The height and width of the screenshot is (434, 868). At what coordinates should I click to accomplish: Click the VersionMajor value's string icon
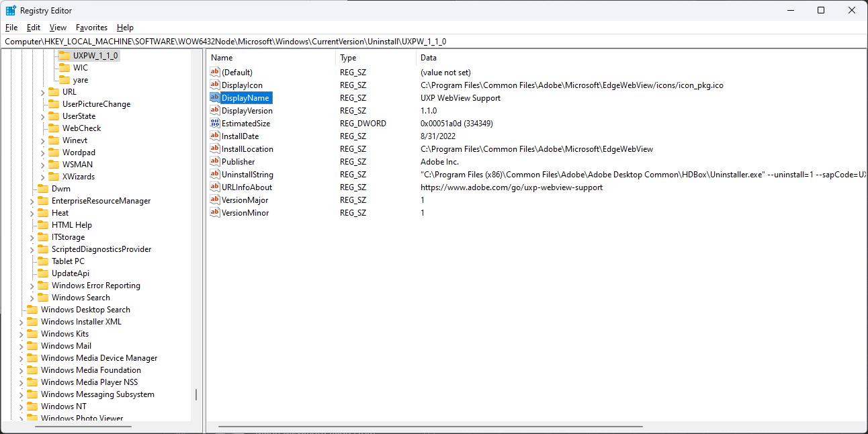[x=215, y=200]
